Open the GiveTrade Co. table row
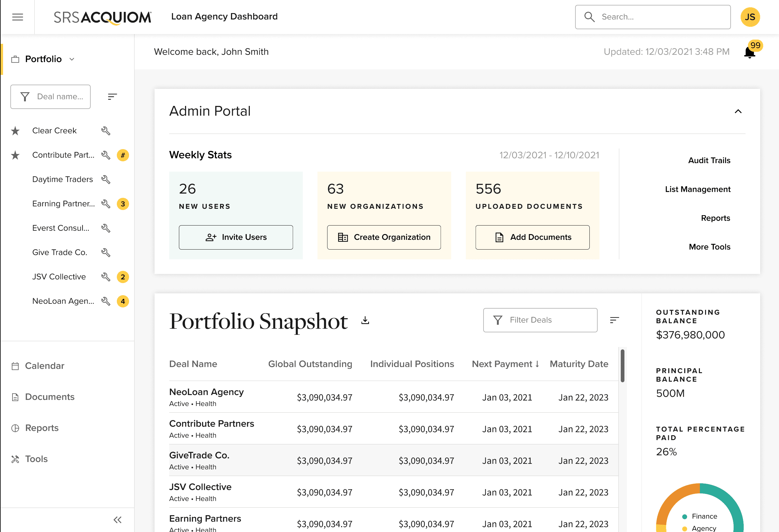Image resolution: width=779 pixels, height=532 pixels. (x=394, y=460)
